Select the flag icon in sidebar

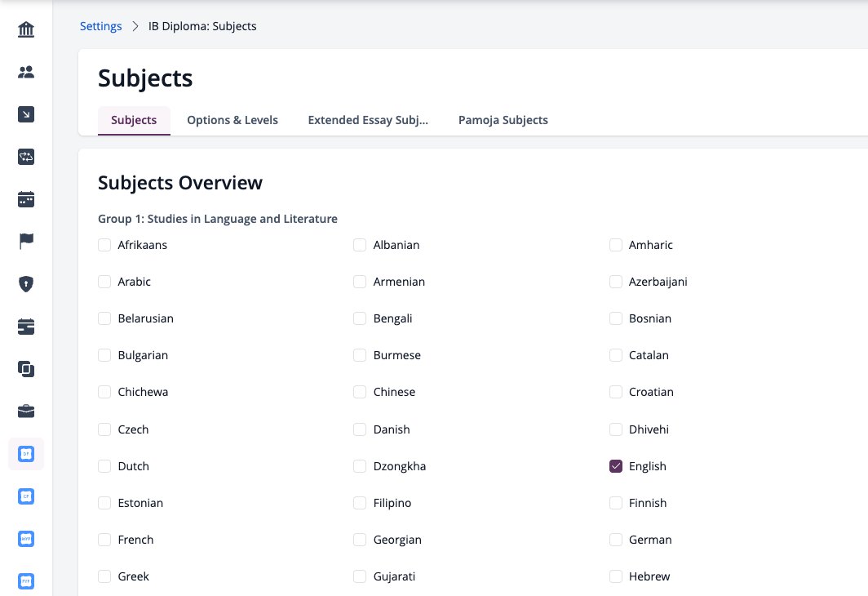[26, 242]
